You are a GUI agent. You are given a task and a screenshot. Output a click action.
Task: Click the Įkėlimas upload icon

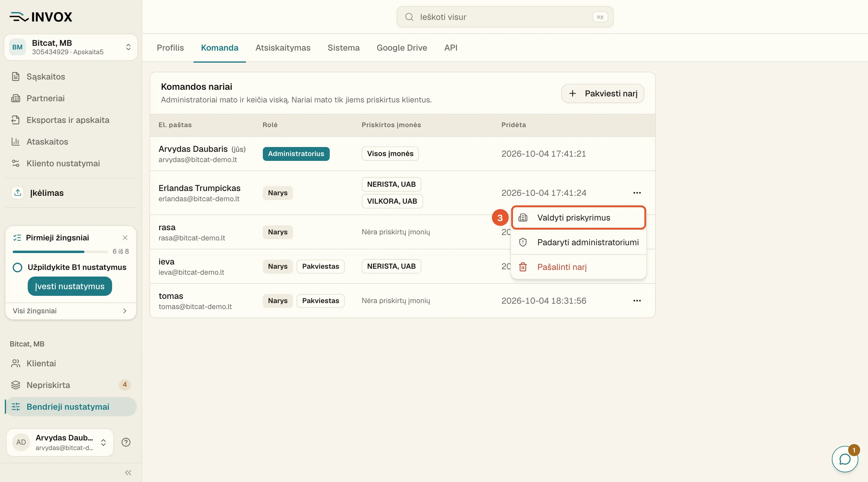click(x=18, y=193)
